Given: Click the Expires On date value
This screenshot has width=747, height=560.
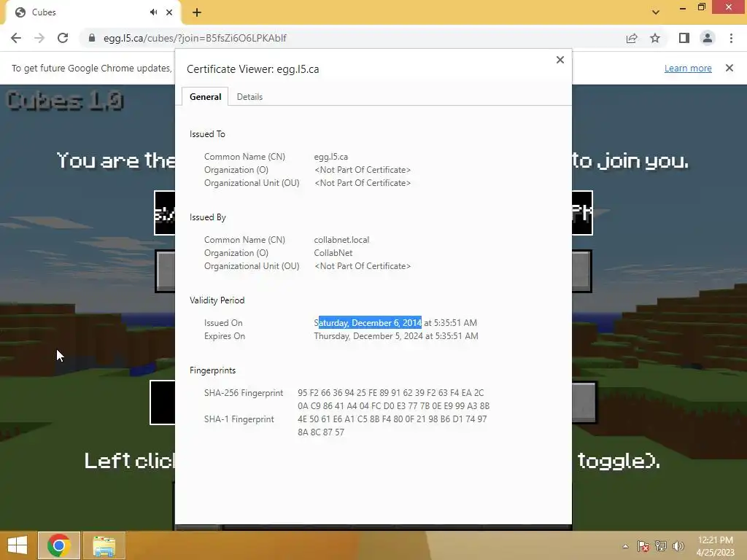Looking at the screenshot, I should [396, 336].
